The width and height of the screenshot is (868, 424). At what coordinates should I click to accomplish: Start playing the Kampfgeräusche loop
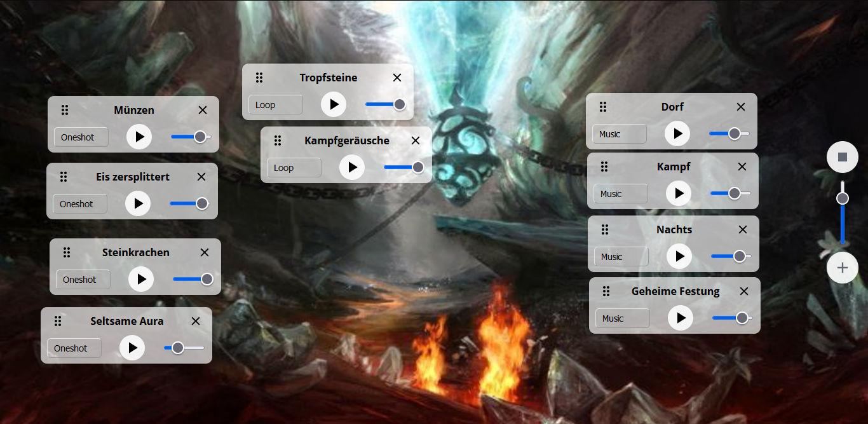pos(352,167)
